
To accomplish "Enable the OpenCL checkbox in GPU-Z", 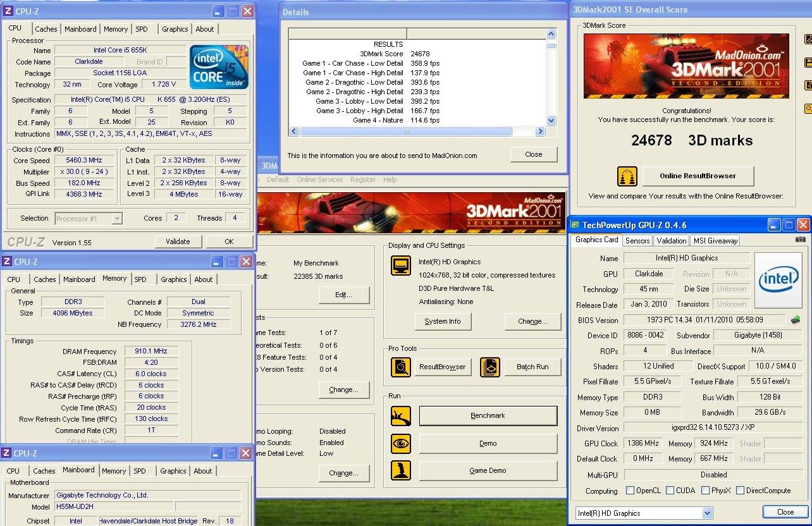I will 630,491.
